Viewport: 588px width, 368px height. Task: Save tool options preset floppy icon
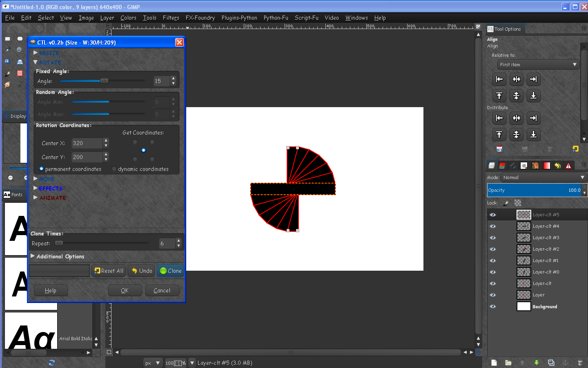click(x=499, y=149)
